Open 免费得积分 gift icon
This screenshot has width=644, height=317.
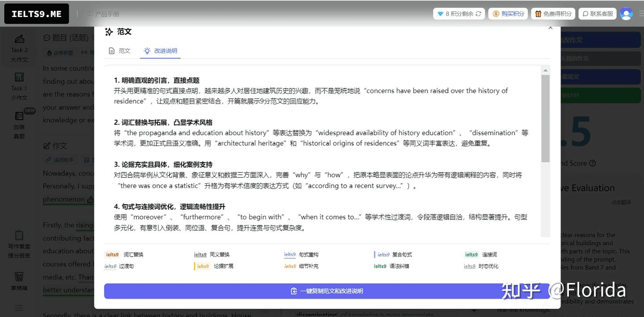tap(539, 13)
